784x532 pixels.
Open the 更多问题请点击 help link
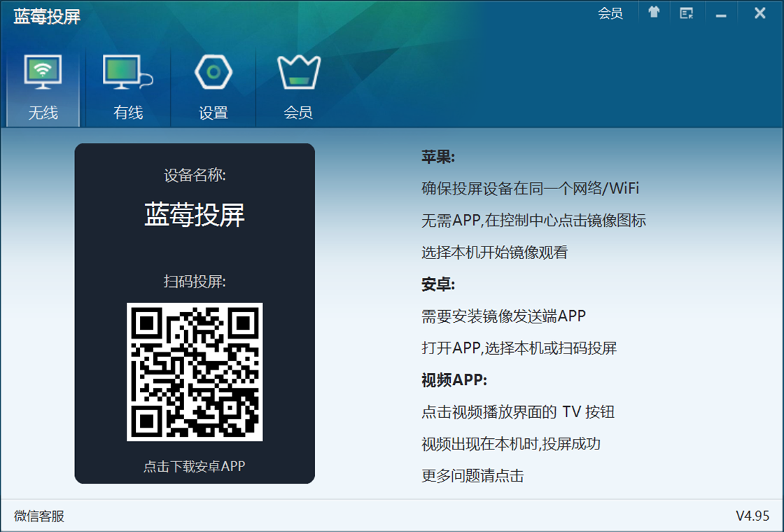pos(472,477)
